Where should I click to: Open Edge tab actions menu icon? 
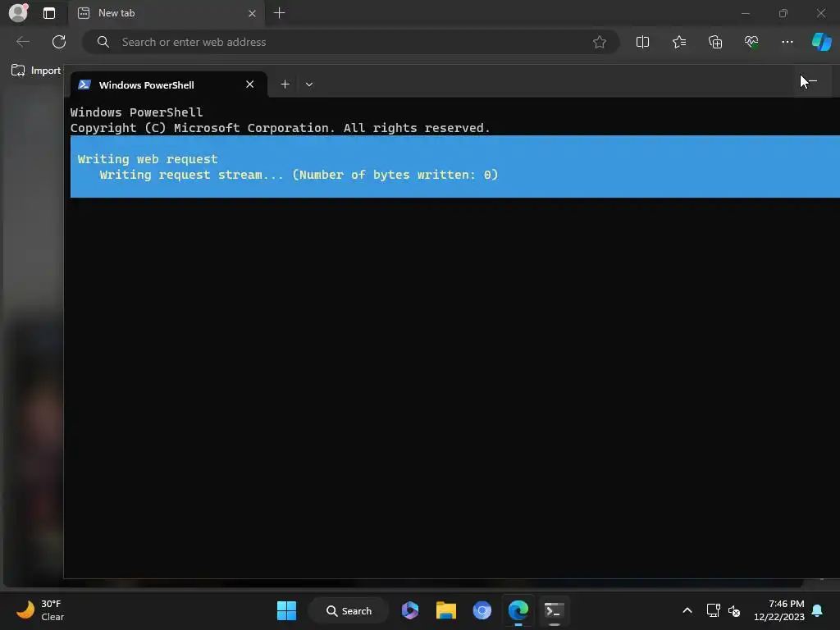tap(49, 13)
